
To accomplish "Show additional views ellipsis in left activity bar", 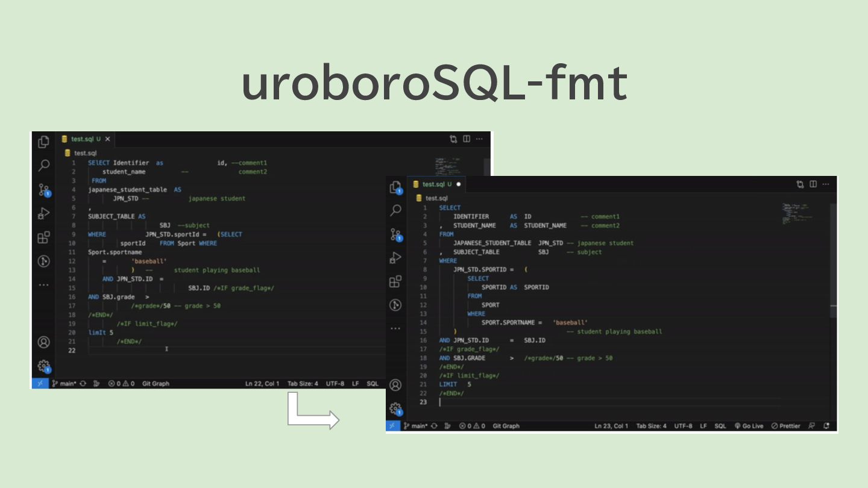I will (x=43, y=284).
